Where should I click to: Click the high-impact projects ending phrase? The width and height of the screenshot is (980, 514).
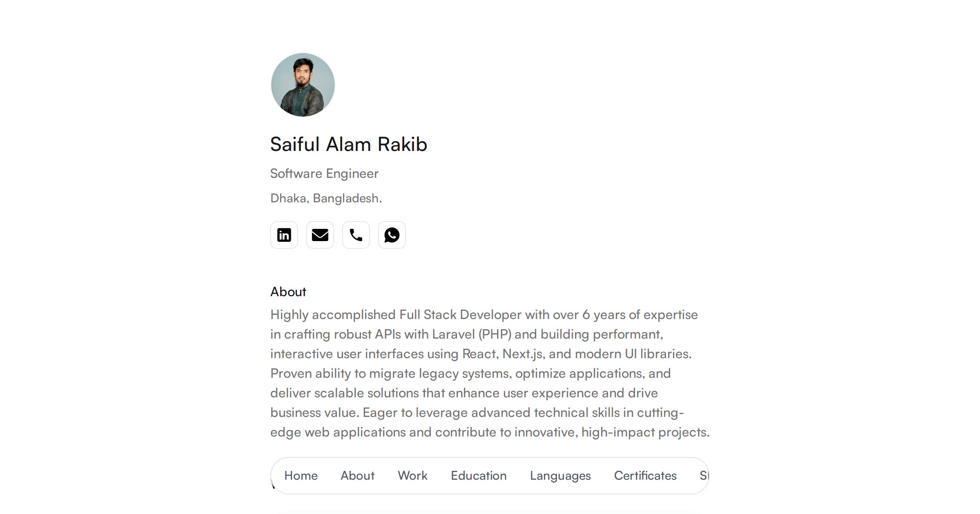[646, 432]
